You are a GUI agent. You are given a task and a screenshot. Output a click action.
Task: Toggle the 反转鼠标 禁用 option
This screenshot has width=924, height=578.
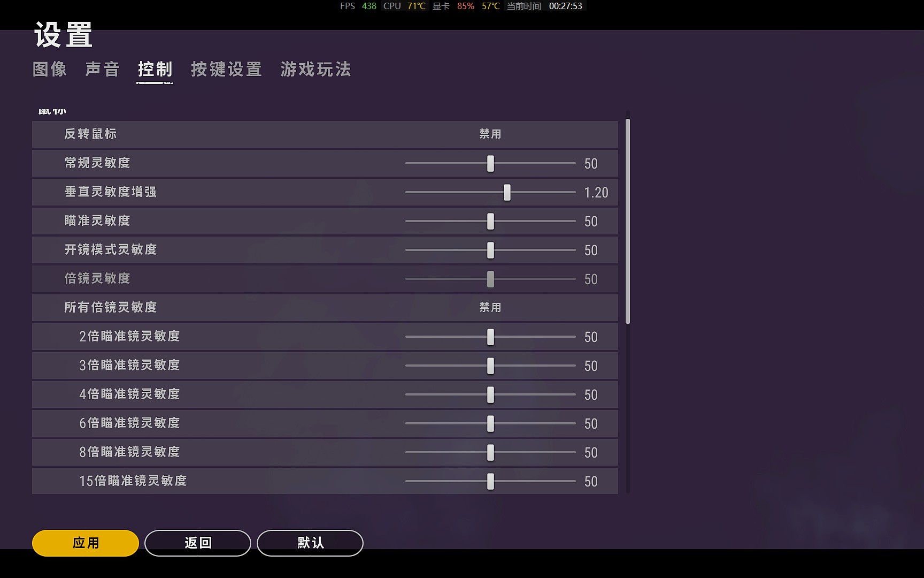[x=490, y=134]
